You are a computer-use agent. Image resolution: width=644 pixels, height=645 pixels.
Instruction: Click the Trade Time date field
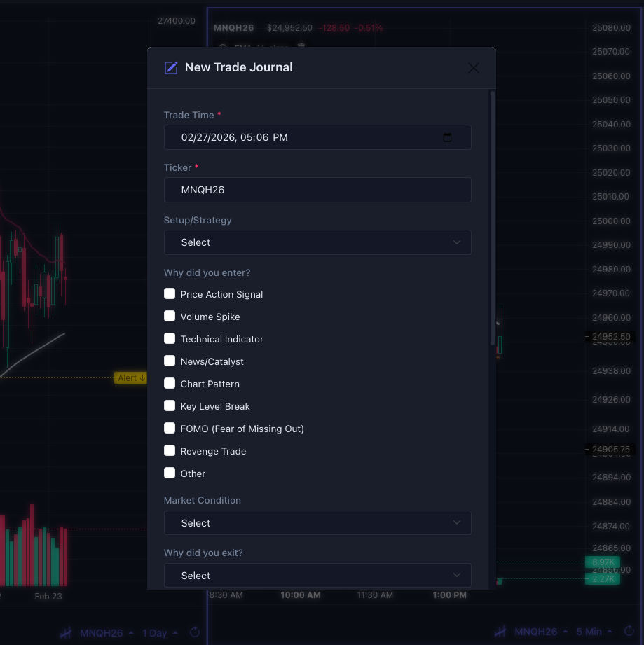tap(317, 137)
